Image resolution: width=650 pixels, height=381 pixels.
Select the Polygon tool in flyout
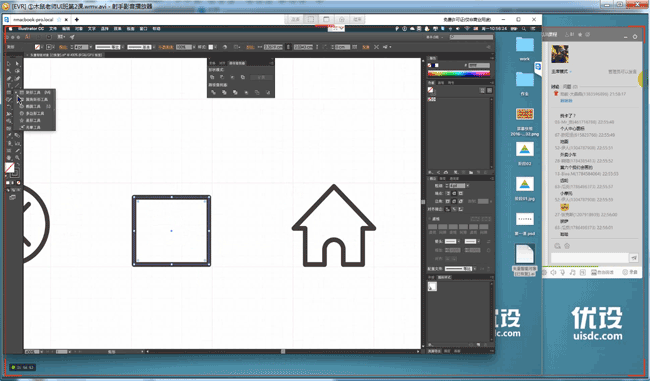(x=36, y=113)
